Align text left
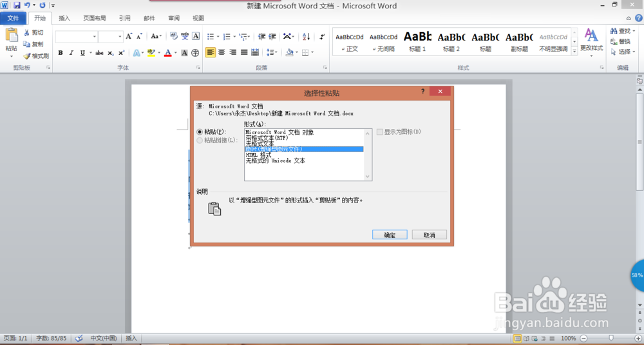 (211, 53)
